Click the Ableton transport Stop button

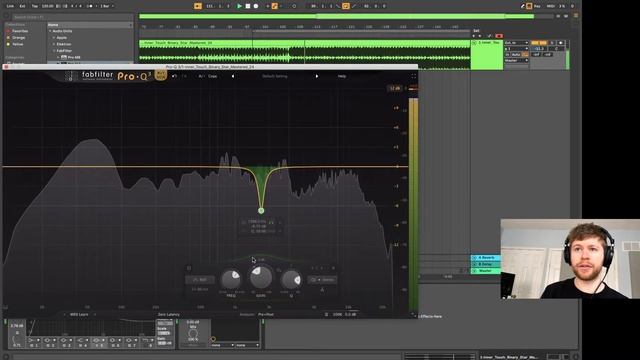[x=248, y=6]
